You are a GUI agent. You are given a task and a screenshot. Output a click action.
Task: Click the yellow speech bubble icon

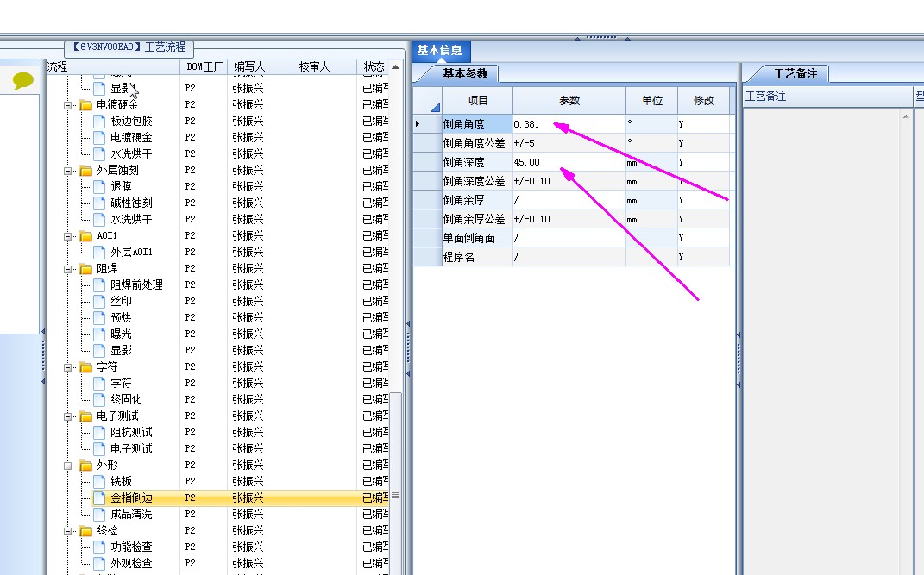click(x=22, y=80)
